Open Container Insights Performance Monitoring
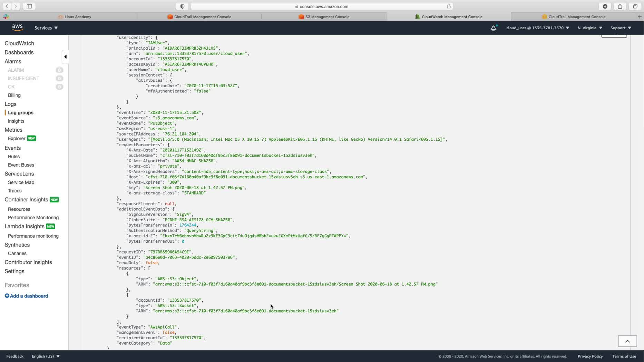This screenshot has width=644, height=362. pyautogui.click(x=33, y=218)
